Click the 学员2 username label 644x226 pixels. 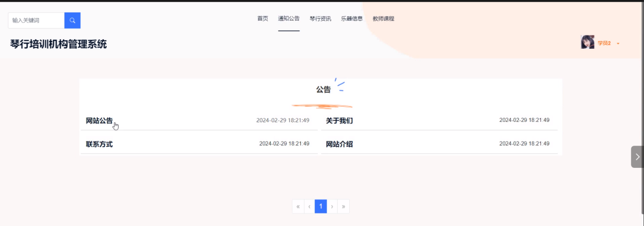coord(604,43)
